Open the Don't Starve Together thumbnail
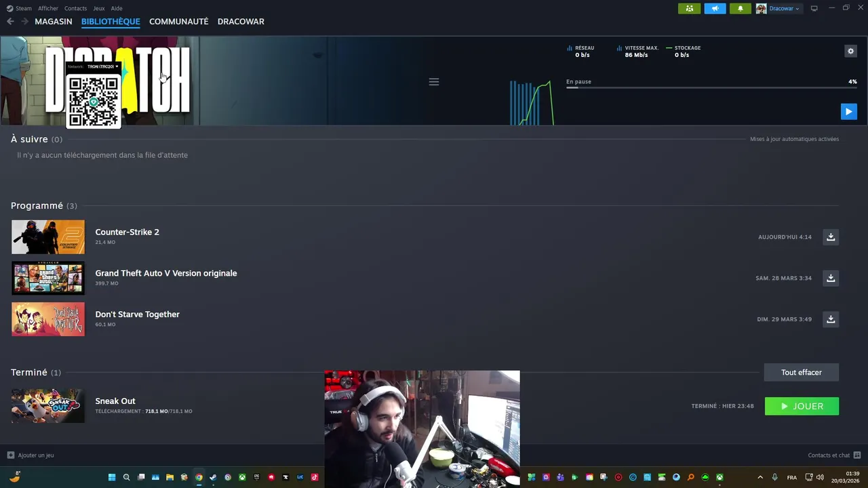Viewport: 868px width, 488px height. click(x=48, y=319)
